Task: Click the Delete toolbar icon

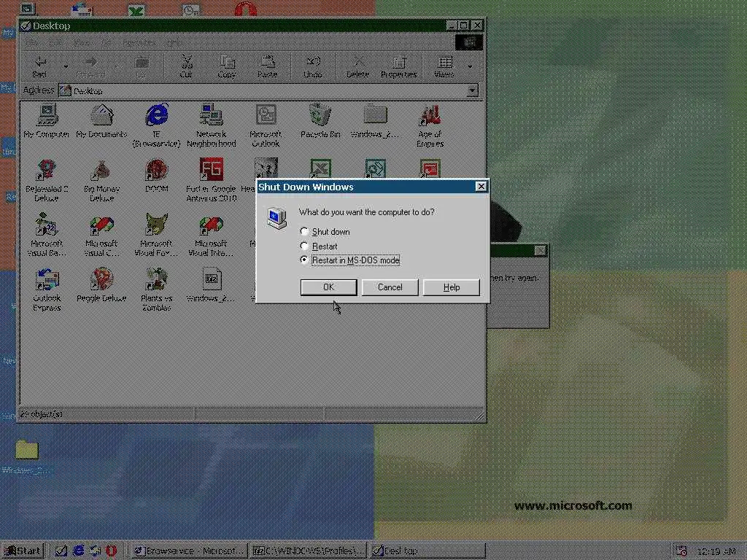Action: click(357, 66)
